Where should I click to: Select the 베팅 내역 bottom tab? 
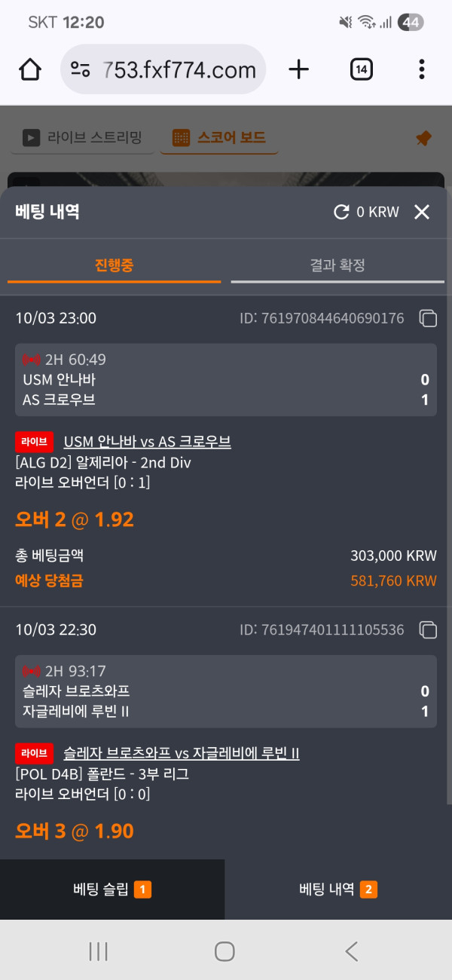coord(338,890)
